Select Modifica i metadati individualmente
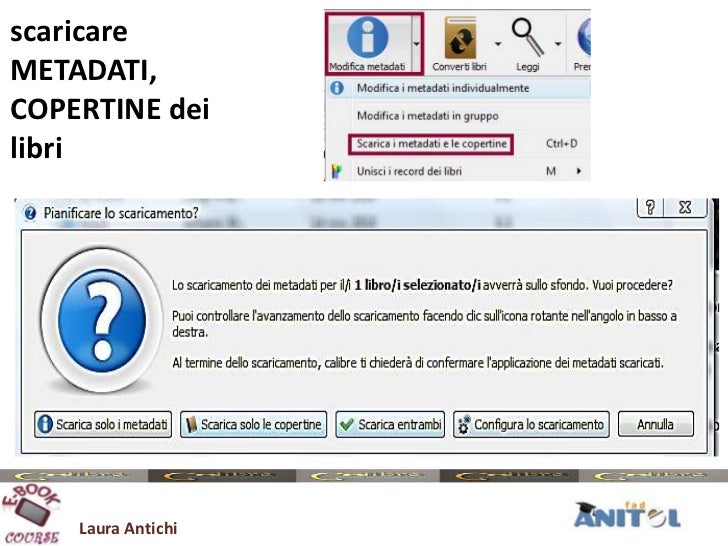 click(459, 88)
